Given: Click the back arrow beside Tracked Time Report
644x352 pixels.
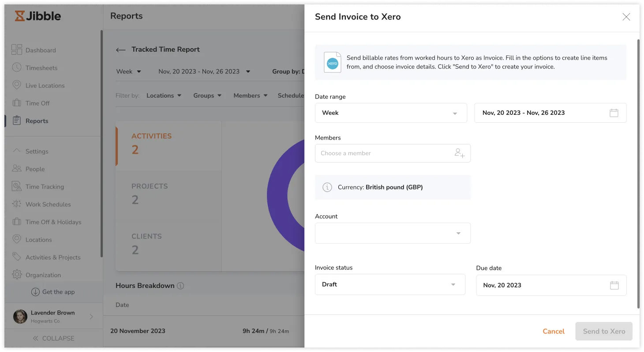Looking at the screenshot, I should click(120, 50).
